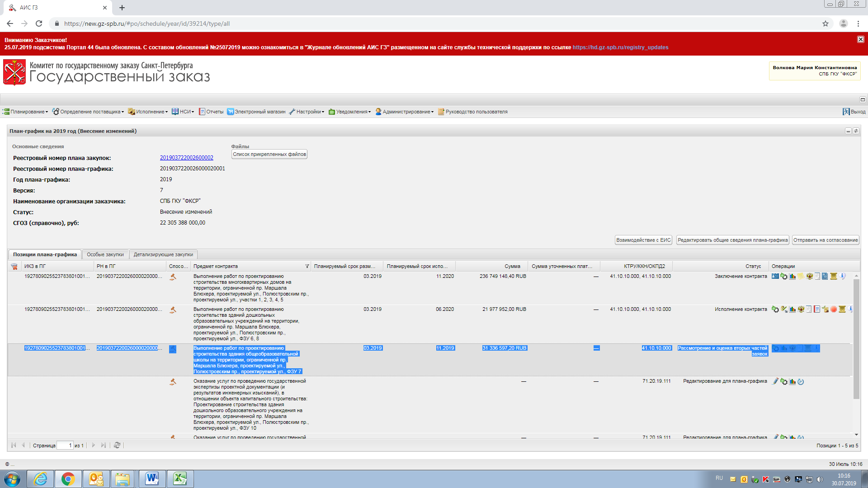Open Internet Explorer from the taskbar
The height and width of the screenshot is (488, 868).
pyautogui.click(x=41, y=479)
